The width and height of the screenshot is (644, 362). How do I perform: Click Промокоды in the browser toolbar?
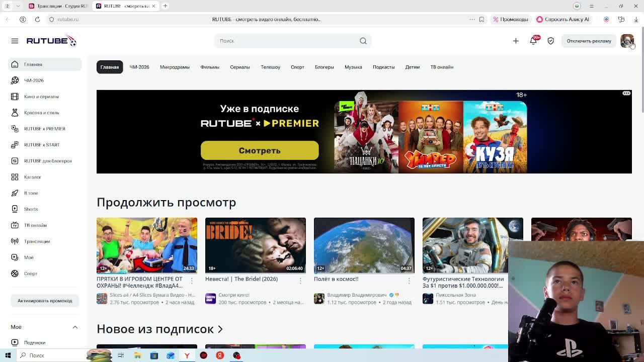click(511, 19)
